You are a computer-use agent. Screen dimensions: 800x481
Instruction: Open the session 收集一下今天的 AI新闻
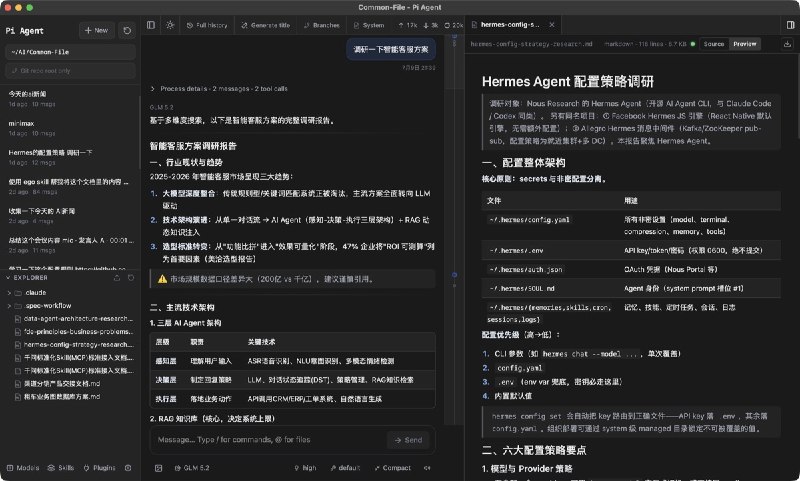[x=70, y=216]
